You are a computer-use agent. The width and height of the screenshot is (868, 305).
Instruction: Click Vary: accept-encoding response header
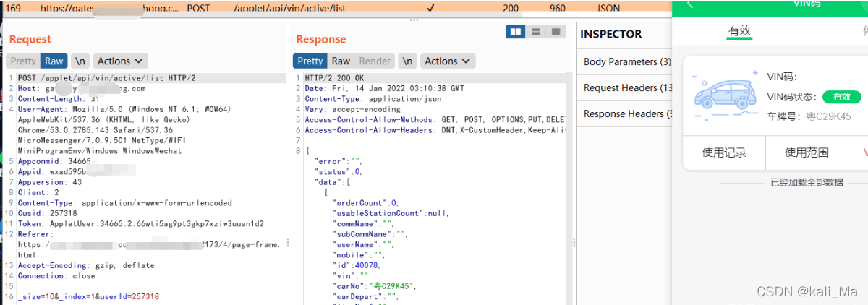(x=352, y=109)
